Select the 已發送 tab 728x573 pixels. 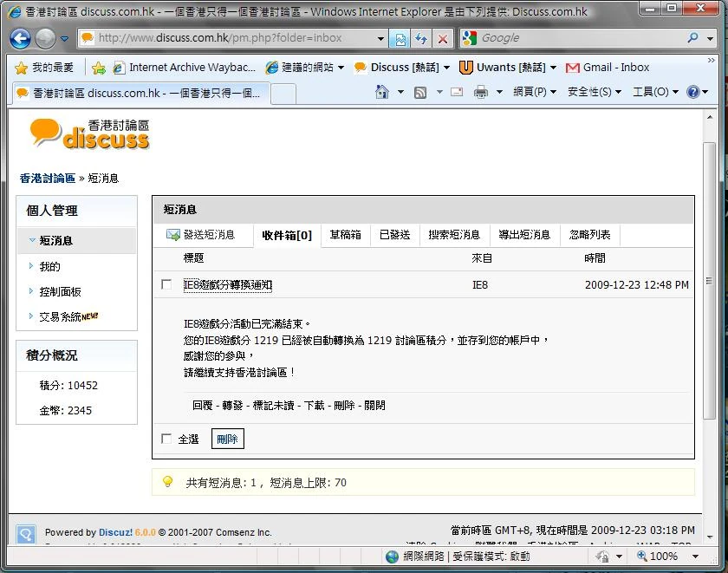(x=394, y=235)
